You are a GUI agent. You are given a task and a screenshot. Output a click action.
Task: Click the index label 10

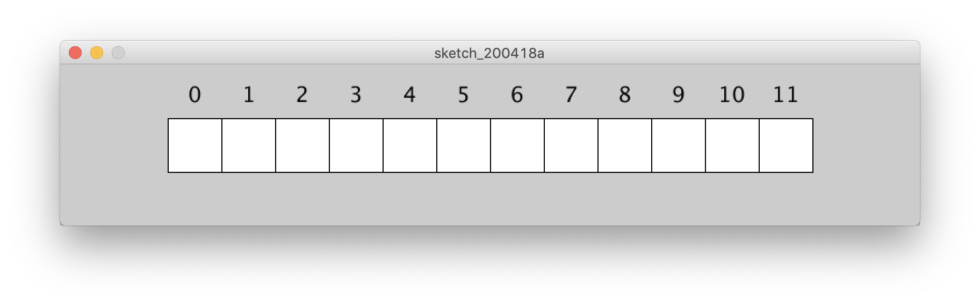732,95
